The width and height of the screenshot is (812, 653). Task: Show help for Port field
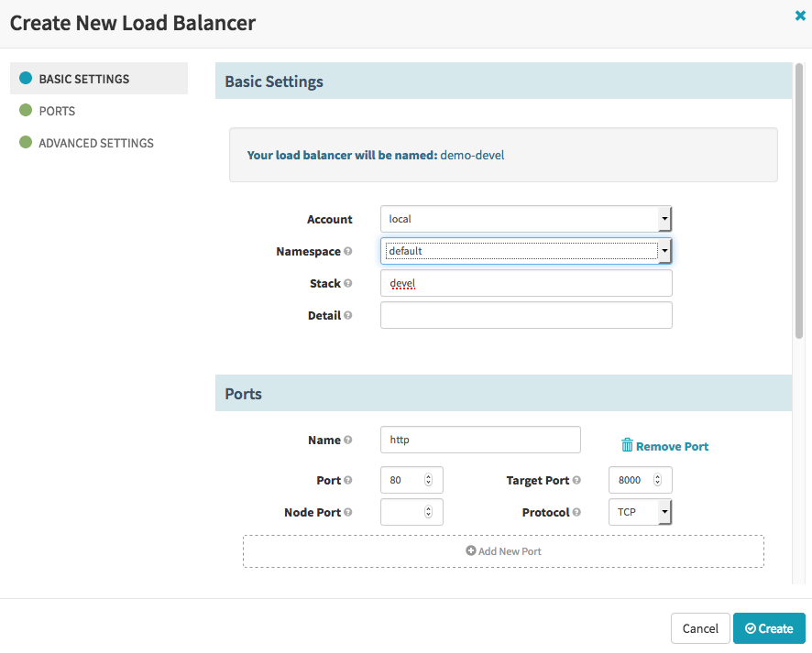(348, 480)
